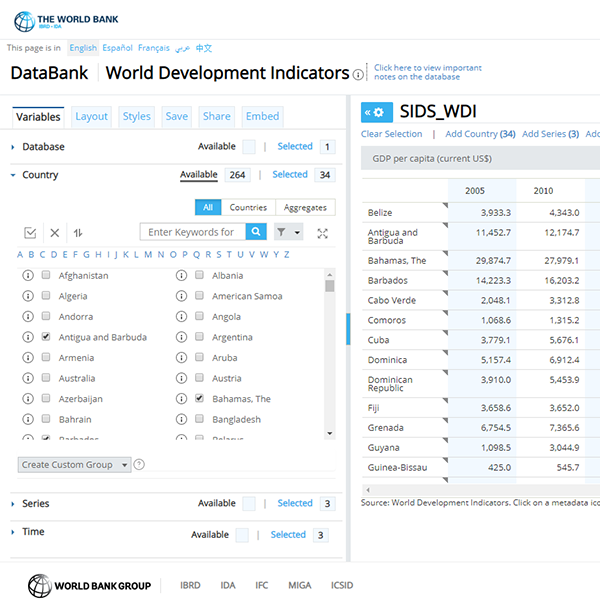Open info icon for Azerbaijan
600x600 pixels.
click(x=28, y=399)
